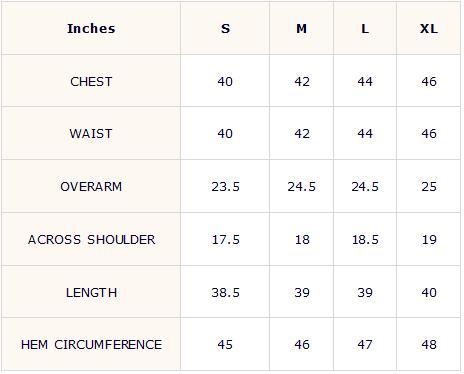The image size is (464, 374).
Task: Click the ACROSS SHOULDER row label
Action: point(91,240)
